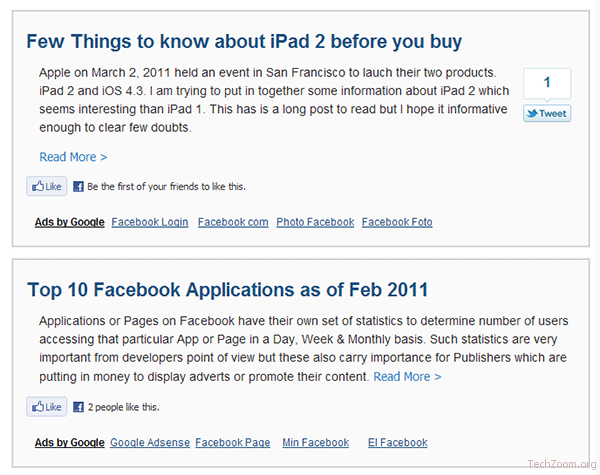Click the Tweet button with bird icon
600x475 pixels.
click(x=547, y=113)
